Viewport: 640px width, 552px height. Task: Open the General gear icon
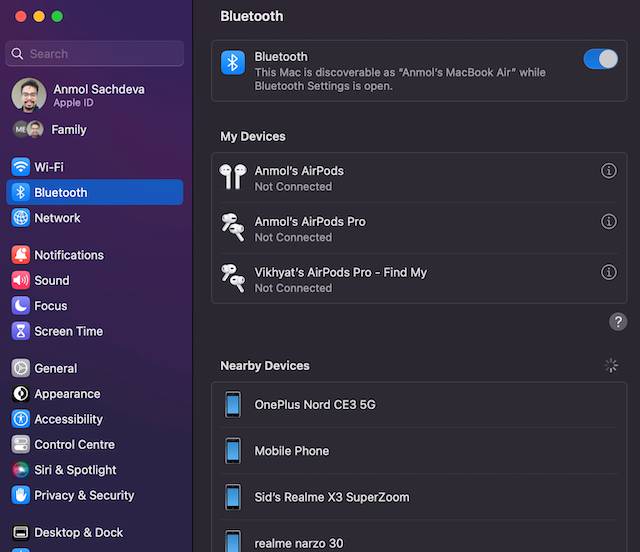20,368
